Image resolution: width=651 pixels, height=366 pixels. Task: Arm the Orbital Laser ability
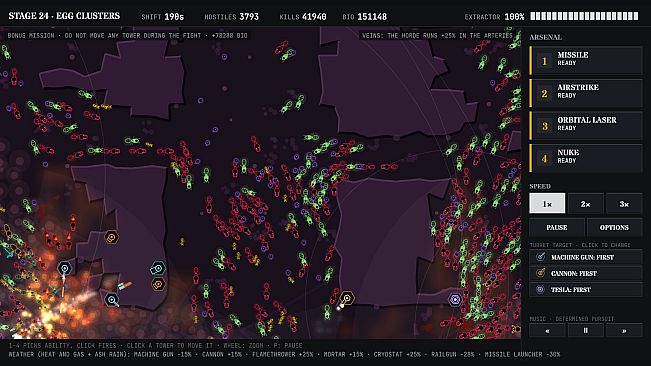(586, 125)
